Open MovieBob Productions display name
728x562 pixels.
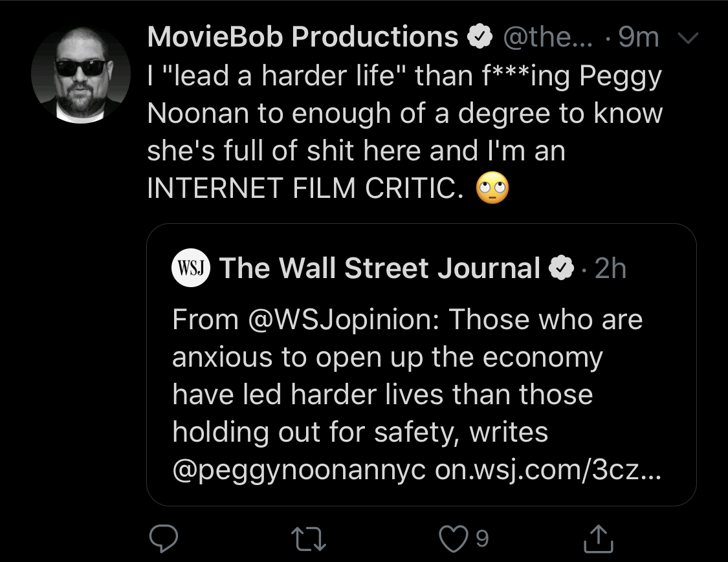(303, 37)
